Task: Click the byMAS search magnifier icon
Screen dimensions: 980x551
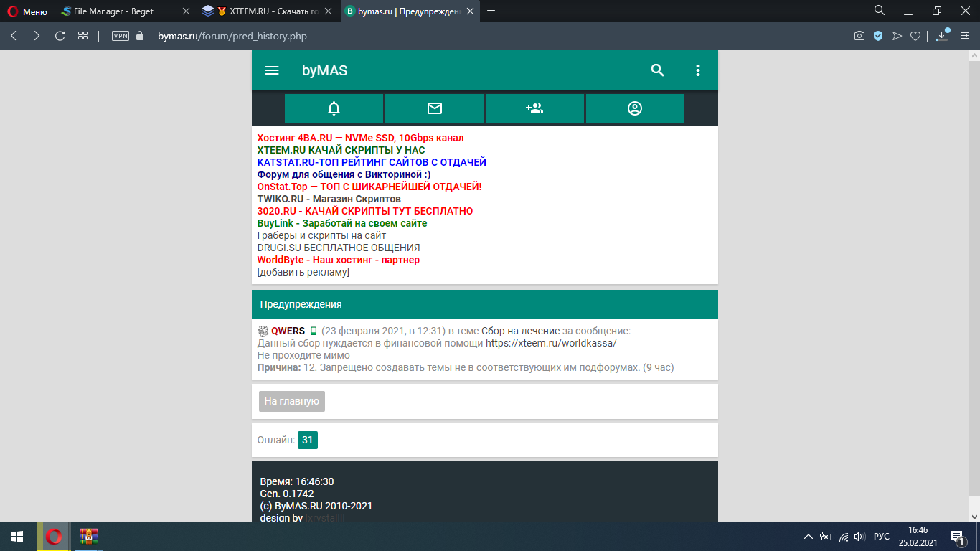Action: 657,70
